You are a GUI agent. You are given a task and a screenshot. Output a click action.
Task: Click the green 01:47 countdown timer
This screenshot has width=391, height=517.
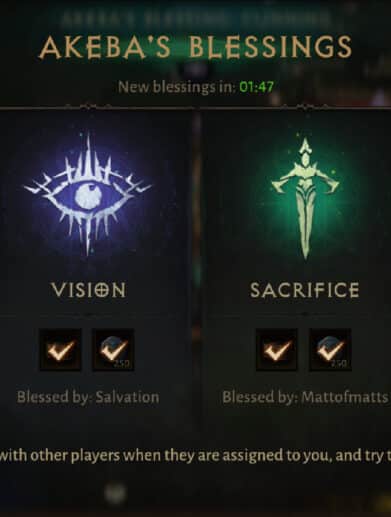point(257,87)
